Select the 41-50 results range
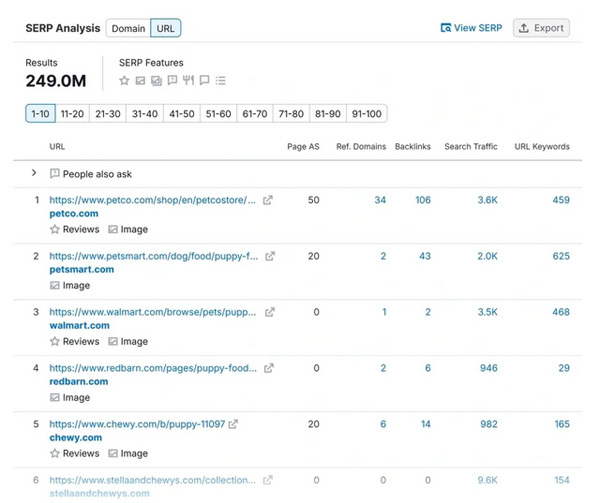The height and width of the screenshot is (503, 600). point(182,114)
